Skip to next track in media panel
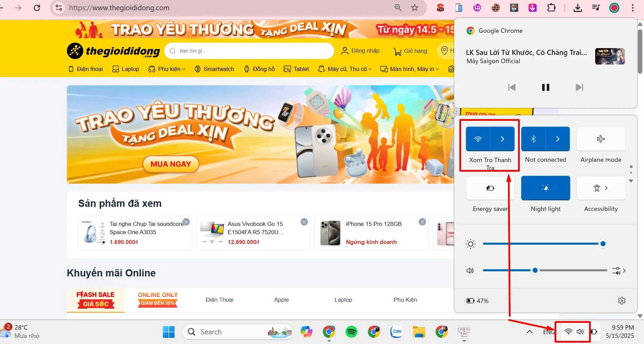The image size is (644, 344). [579, 87]
